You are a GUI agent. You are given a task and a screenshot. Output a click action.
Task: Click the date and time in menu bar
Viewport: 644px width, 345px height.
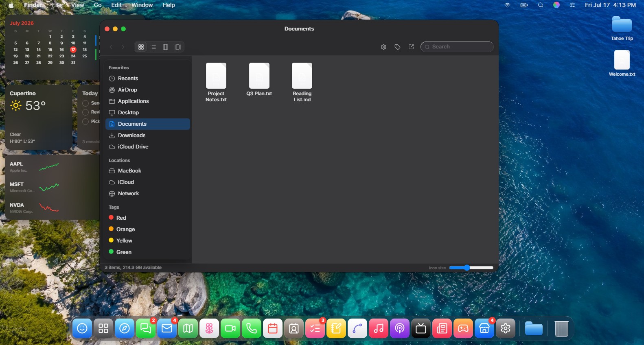click(x=610, y=5)
